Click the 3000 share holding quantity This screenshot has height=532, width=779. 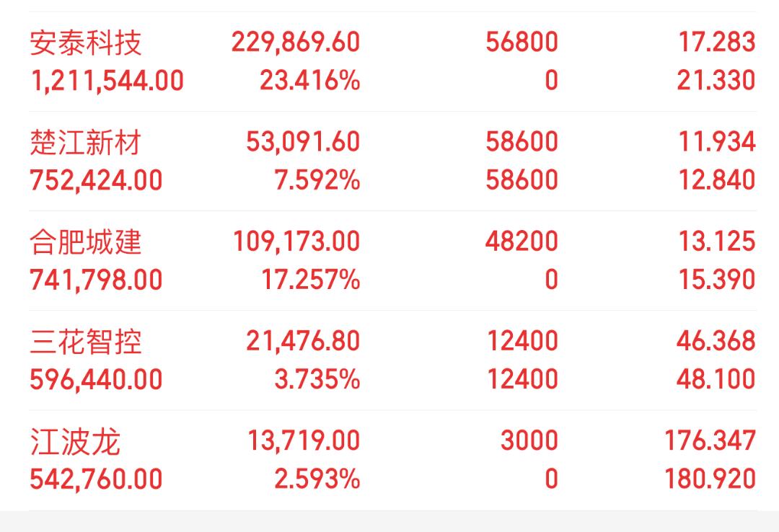pyautogui.click(x=529, y=440)
